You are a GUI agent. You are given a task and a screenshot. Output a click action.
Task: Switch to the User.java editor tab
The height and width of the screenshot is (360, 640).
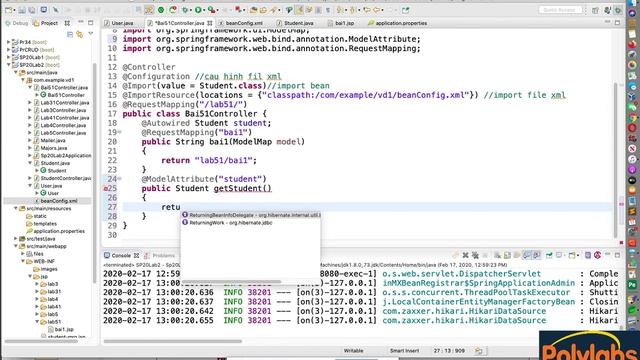(122, 23)
